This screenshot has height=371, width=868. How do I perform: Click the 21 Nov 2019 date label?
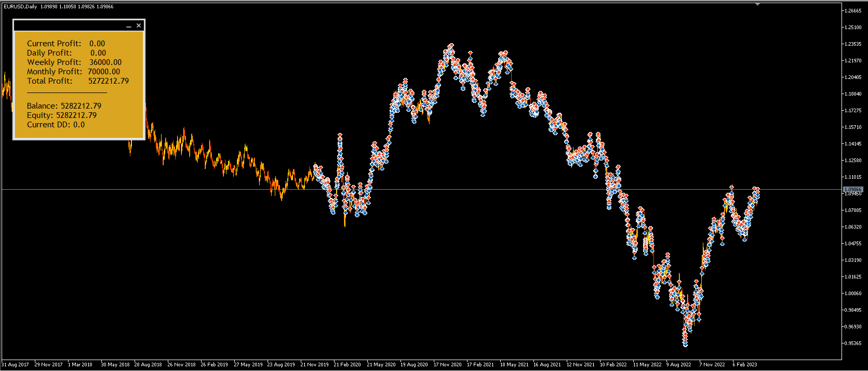(314, 365)
